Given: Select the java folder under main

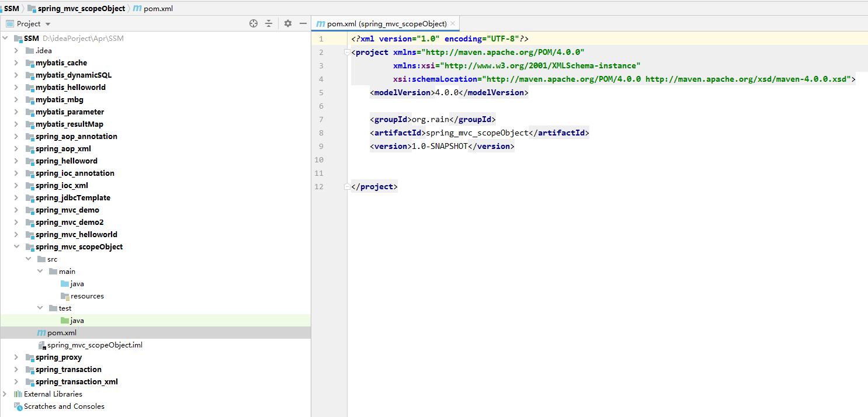Looking at the screenshot, I should click(x=77, y=284).
